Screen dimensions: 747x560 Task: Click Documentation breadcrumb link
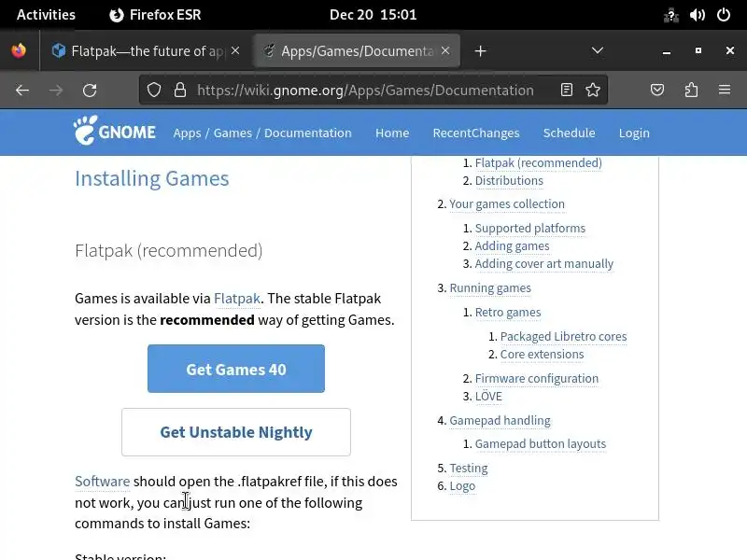[x=308, y=133]
